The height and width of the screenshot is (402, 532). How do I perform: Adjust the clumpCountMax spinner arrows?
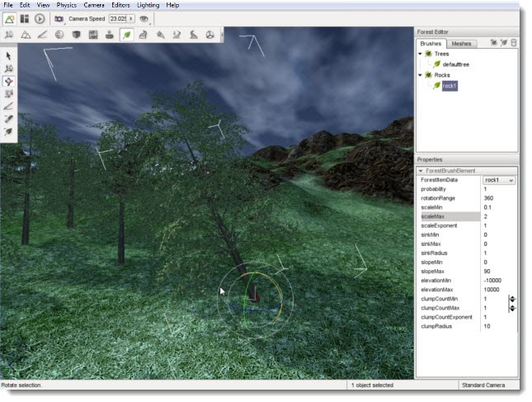tap(512, 308)
